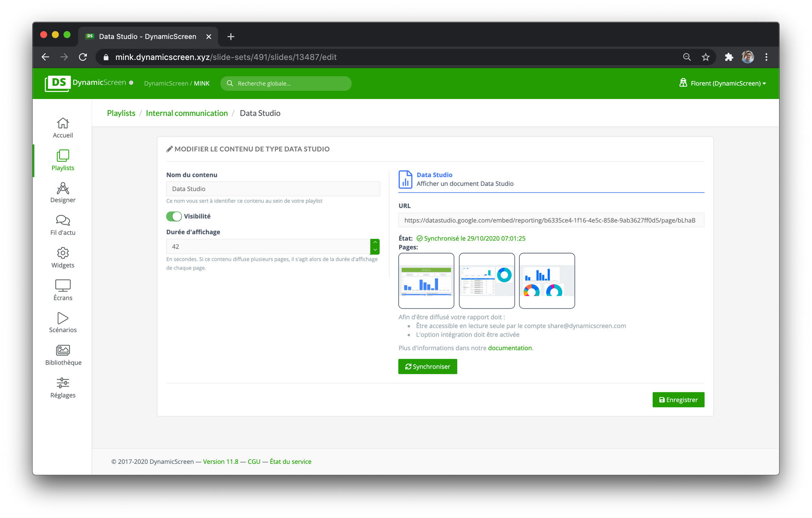Decrease display duration with down arrow
812x518 pixels.
click(x=375, y=250)
